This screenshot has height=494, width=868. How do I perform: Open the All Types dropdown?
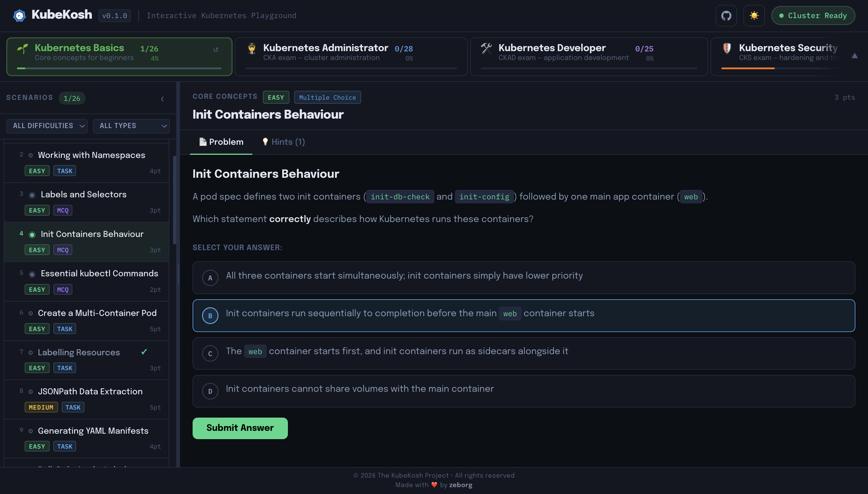click(131, 126)
